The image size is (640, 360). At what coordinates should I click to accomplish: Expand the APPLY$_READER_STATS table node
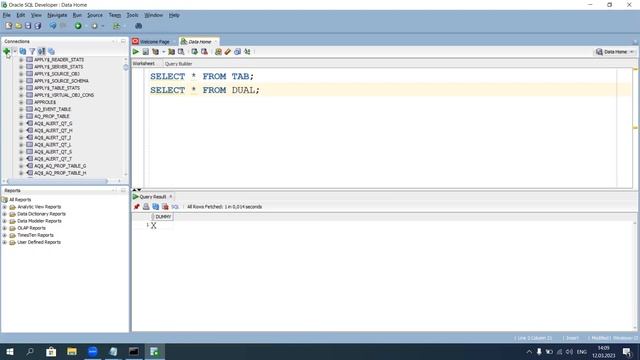click(21, 60)
